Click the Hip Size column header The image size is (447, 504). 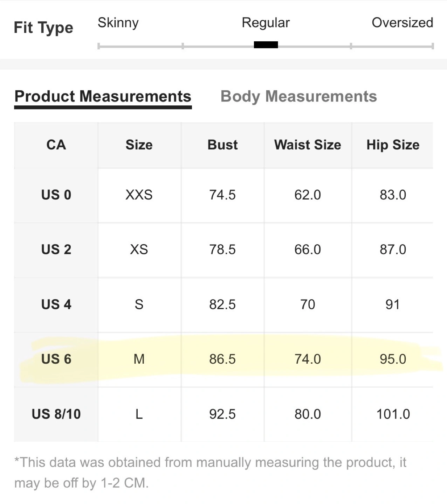pos(393,145)
